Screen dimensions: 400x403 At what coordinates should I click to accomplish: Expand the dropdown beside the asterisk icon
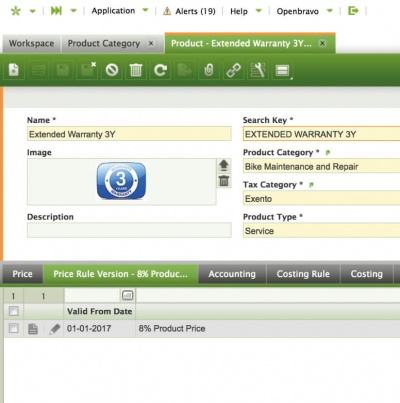pos(32,11)
